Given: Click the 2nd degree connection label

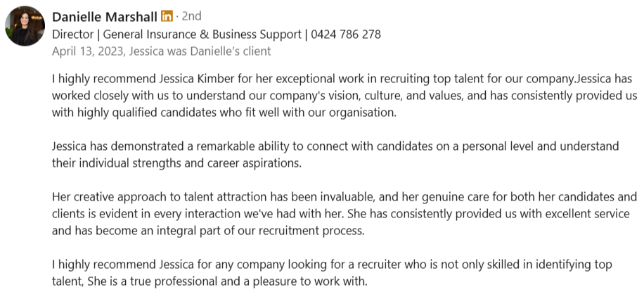Looking at the screenshot, I should 191,15.
